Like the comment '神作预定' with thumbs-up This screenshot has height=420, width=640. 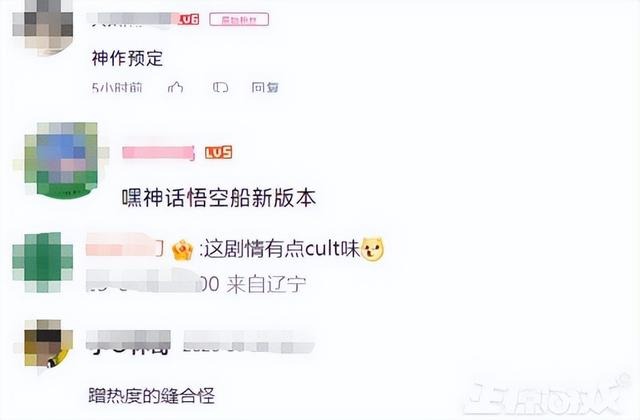pyautogui.click(x=176, y=87)
